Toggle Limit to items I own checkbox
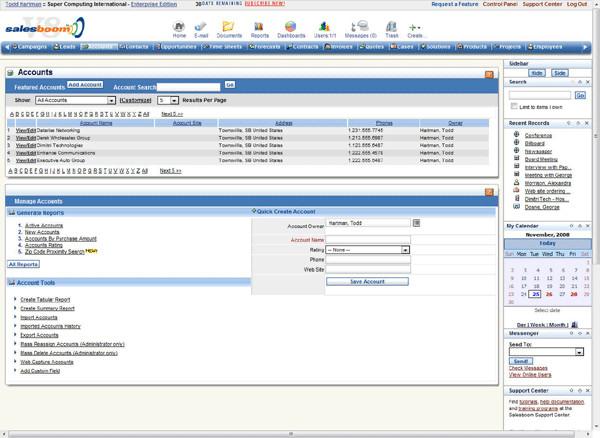 (x=514, y=106)
